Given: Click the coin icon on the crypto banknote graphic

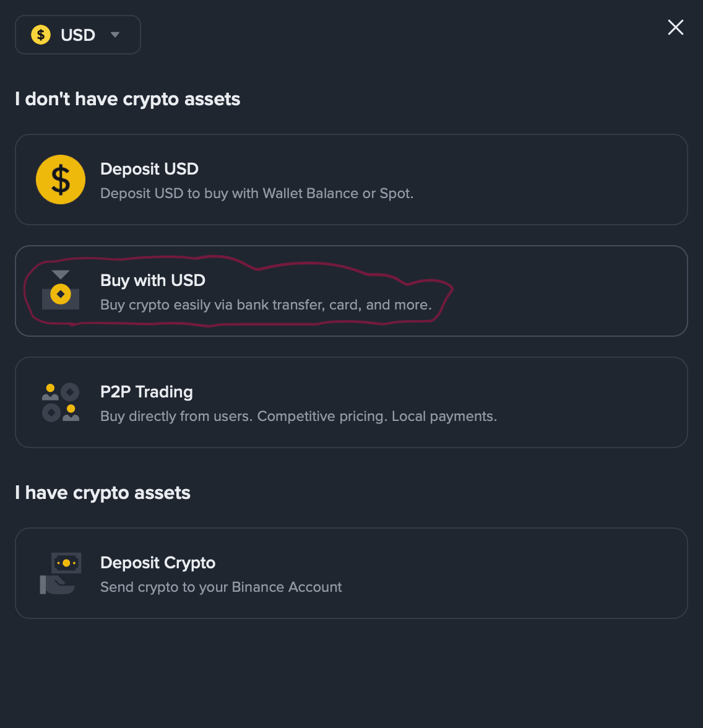Looking at the screenshot, I should tap(66, 563).
